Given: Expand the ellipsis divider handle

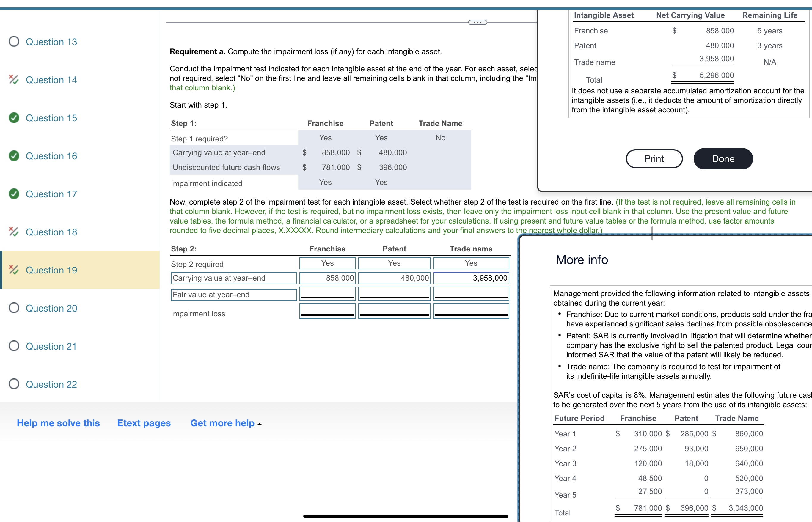Looking at the screenshot, I should pos(478,22).
